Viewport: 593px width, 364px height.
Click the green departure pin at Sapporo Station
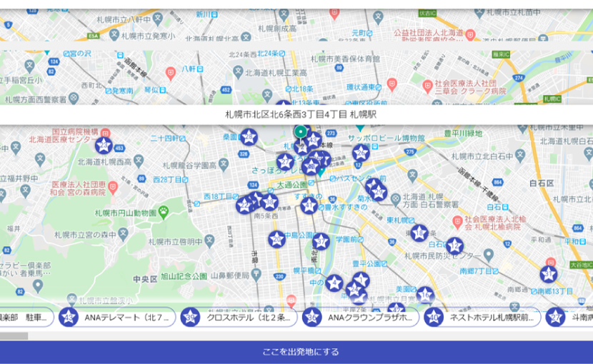pos(301,132)
